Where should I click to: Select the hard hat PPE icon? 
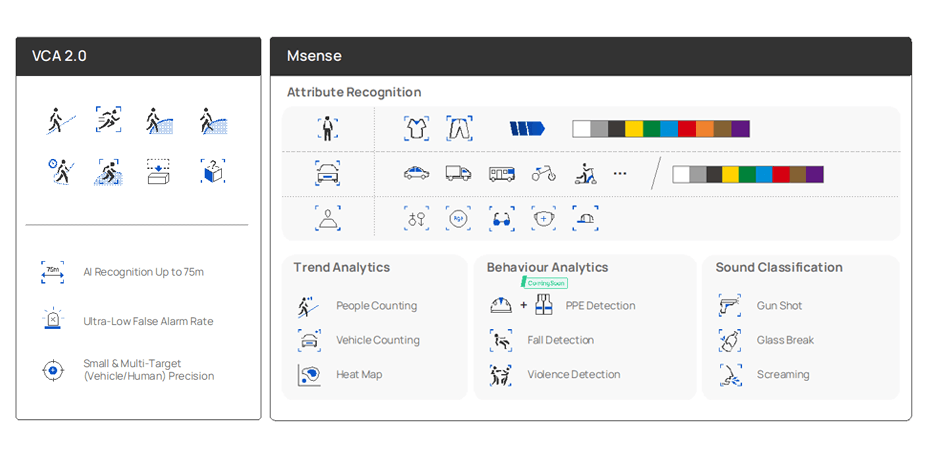pyautogui.click(x=501, y=306)
